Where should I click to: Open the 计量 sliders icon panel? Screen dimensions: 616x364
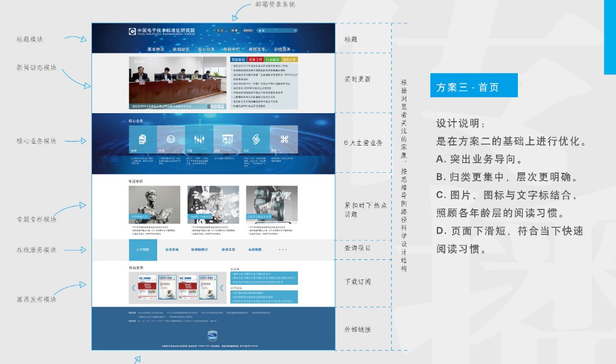[x=199, y=138]
